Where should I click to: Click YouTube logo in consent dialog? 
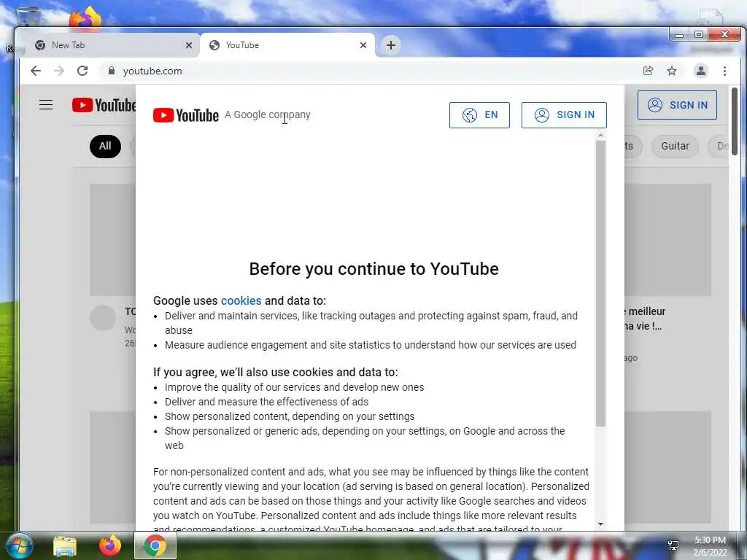point(186,115)
